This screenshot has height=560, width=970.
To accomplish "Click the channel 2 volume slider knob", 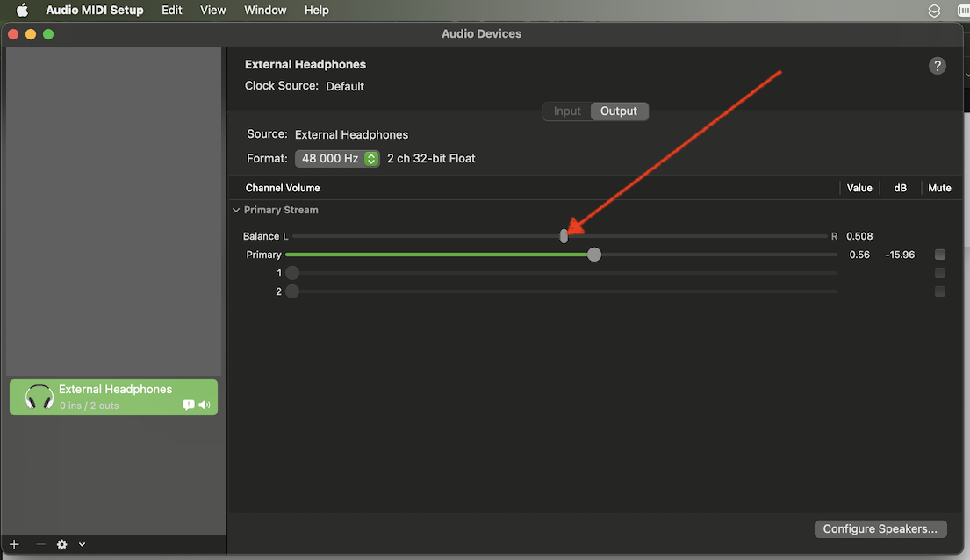I will coord(292,291).
